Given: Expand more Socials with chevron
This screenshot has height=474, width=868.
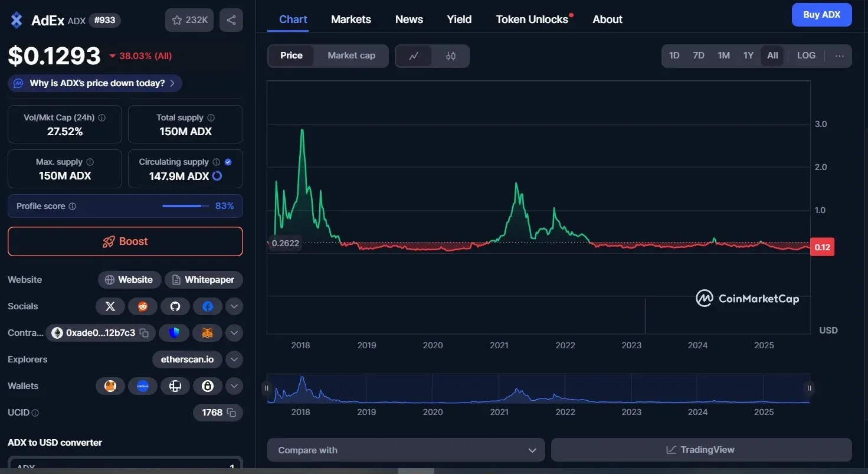Looking at the screenshot, I should coord(234,306).
